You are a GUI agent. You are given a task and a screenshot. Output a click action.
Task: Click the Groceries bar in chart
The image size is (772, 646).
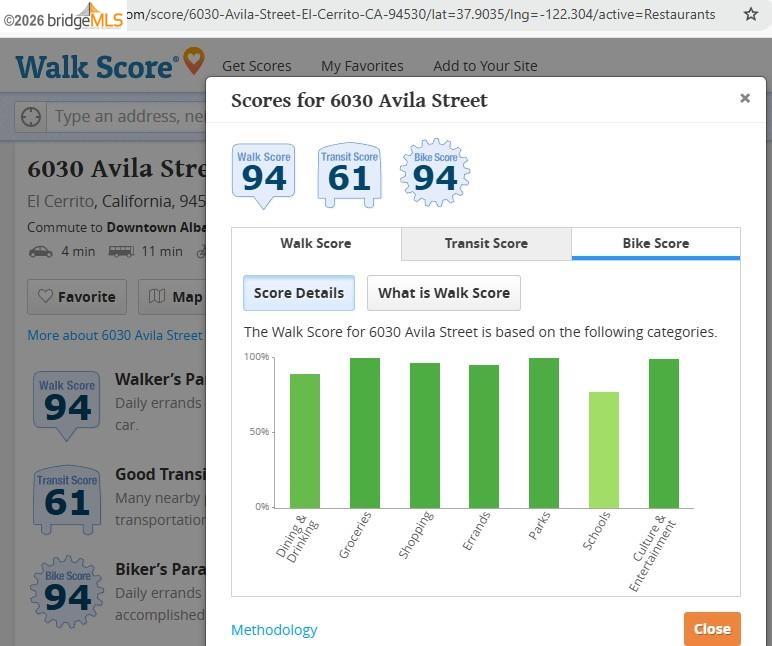[365, 433]
